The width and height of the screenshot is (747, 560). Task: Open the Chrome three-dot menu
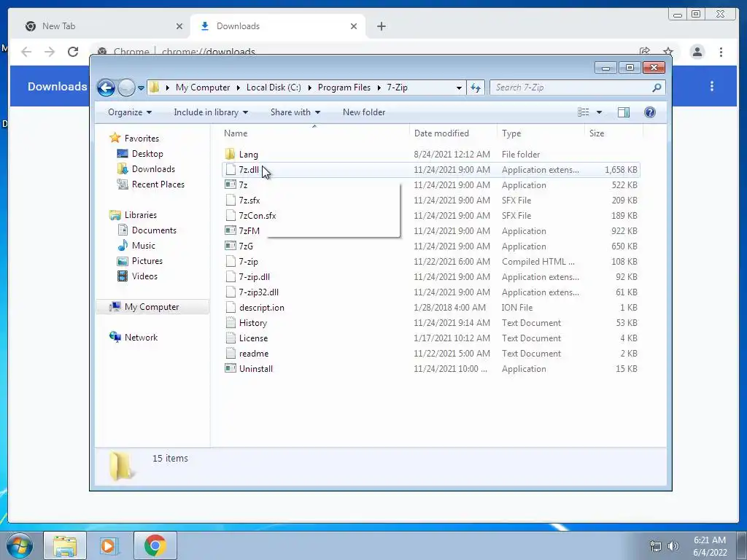coord(721,52)
